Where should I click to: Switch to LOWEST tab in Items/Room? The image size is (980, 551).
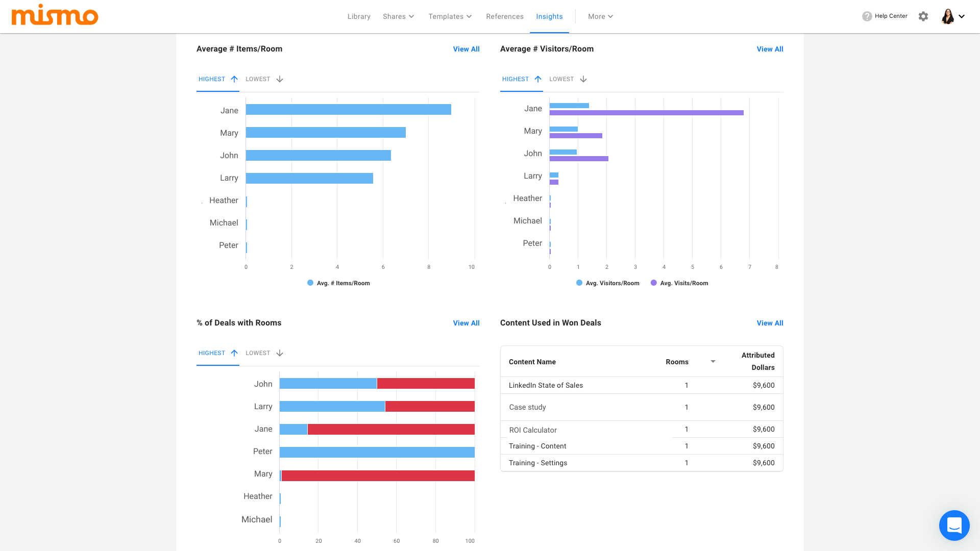click(258, 79)
